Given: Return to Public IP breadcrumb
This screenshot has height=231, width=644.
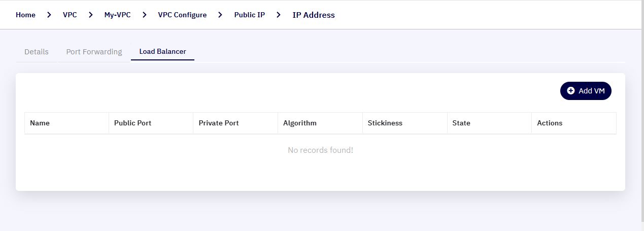Looking at the screenshot, I should tap(249, 15).
